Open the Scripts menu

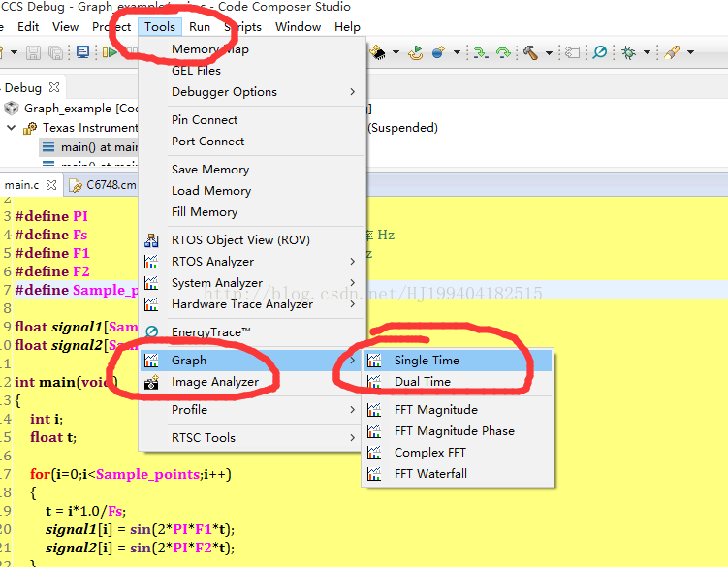242,27
